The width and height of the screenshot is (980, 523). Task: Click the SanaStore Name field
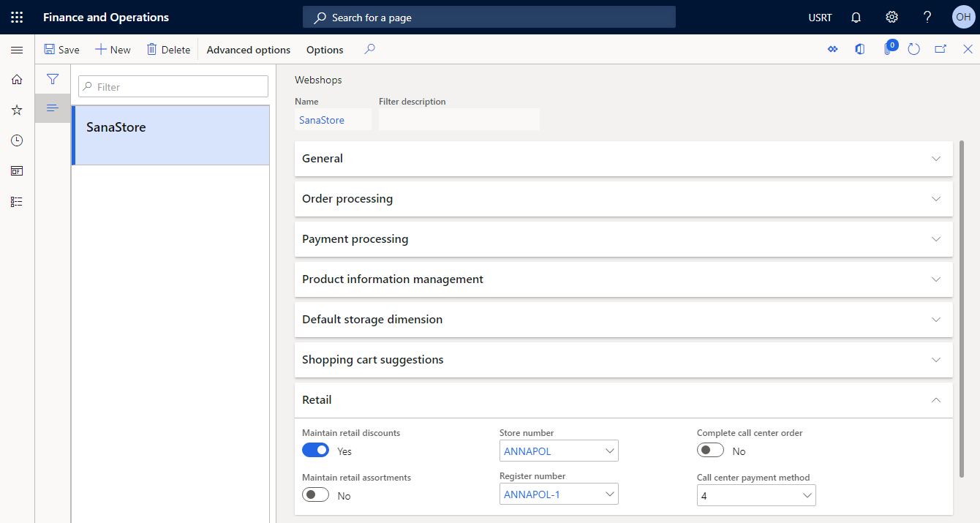pos(333,120)
